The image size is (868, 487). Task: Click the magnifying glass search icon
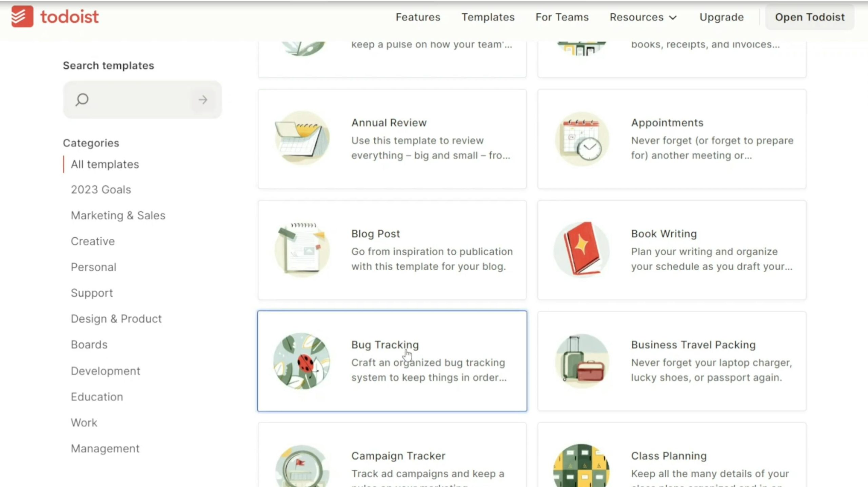point(82,100)
